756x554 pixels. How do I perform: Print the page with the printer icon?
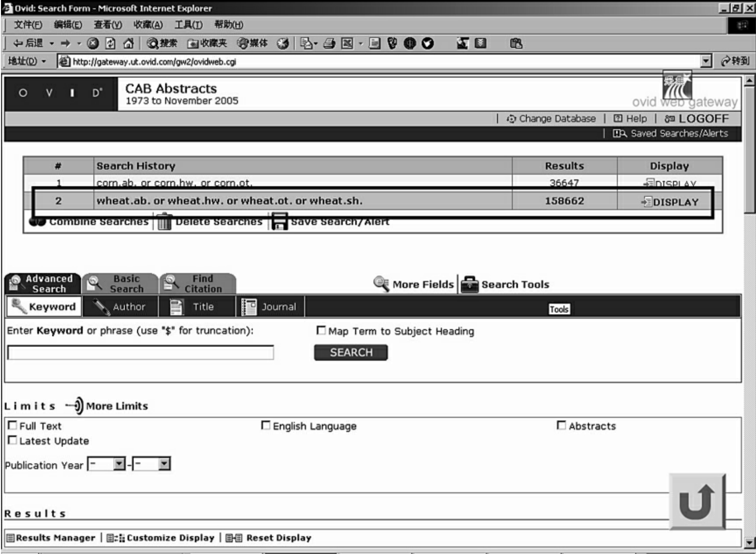pyautogui.click(x=329, y=44)
